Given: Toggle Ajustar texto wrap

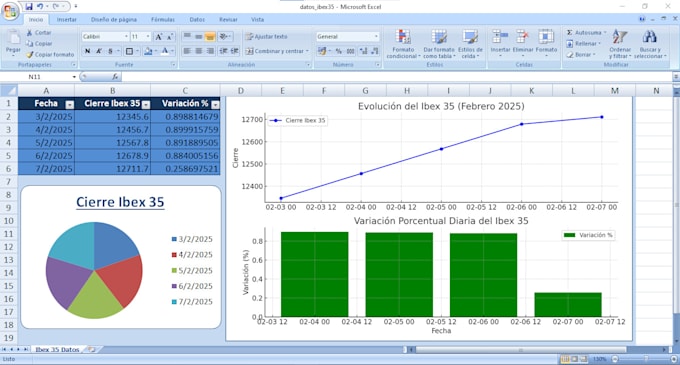Looking at the screenshot, I should coord(266,37).
